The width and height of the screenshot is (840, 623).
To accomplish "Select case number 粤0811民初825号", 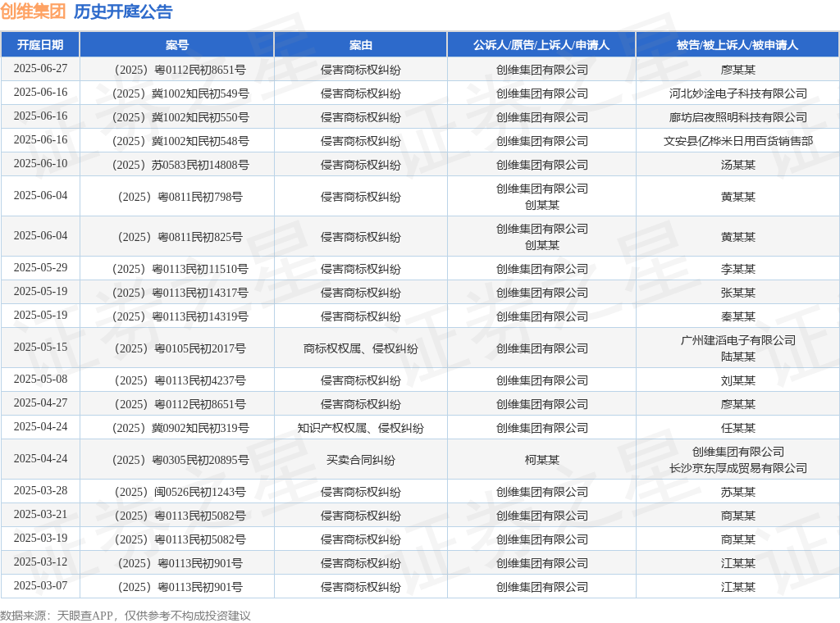I will (x=180, y=237).
